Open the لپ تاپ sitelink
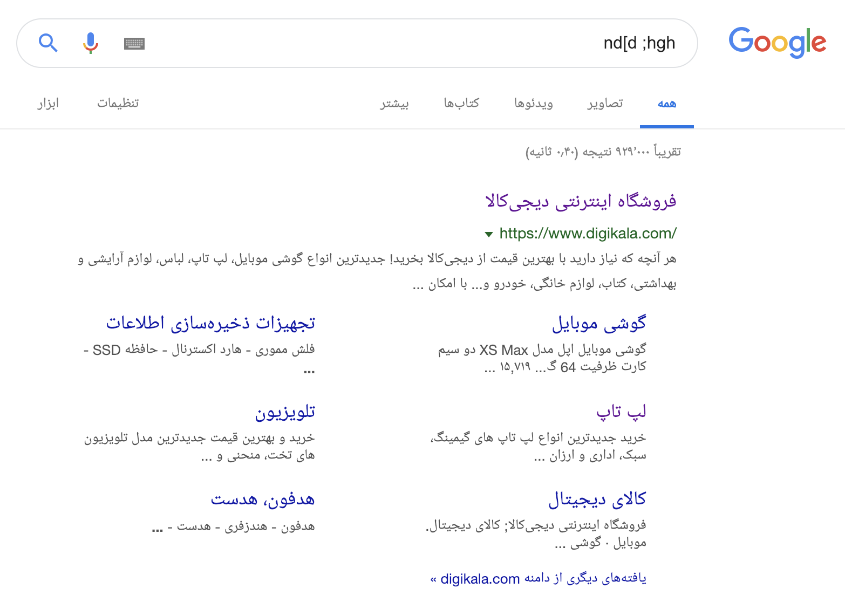The width and height of the screenshot is (845, 616). click(621, 412)
